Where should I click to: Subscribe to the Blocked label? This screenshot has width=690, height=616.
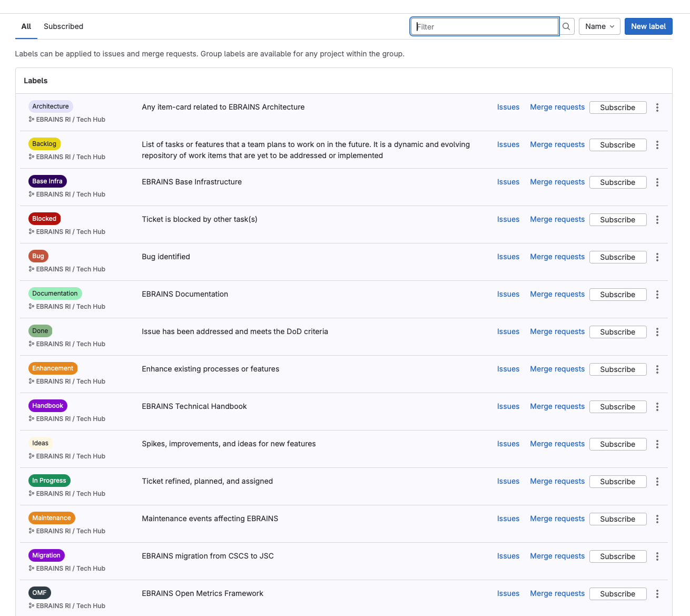[617, 220]
